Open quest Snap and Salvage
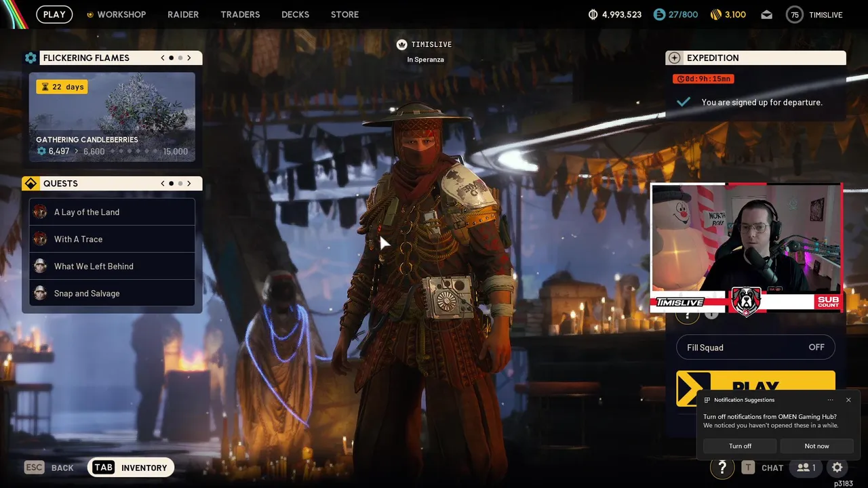 (112, 293)
